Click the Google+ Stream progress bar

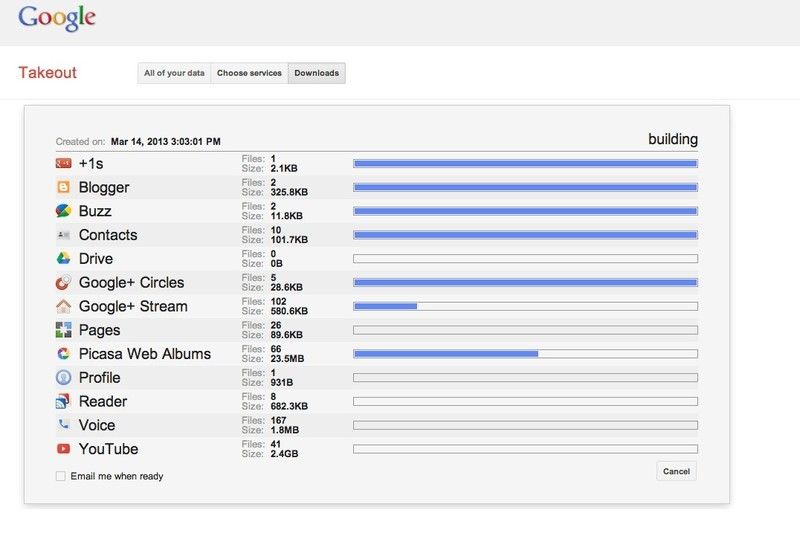point(525,306)
